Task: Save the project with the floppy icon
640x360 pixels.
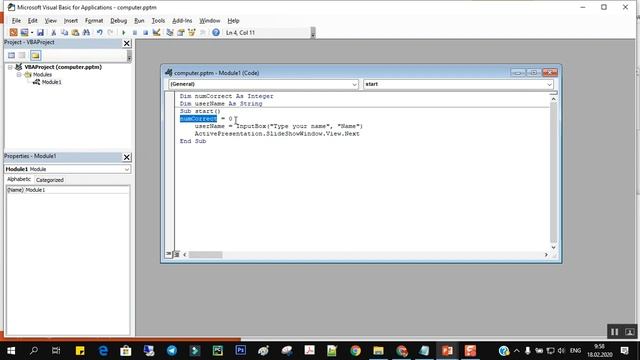Action: [x=40, y=32]
